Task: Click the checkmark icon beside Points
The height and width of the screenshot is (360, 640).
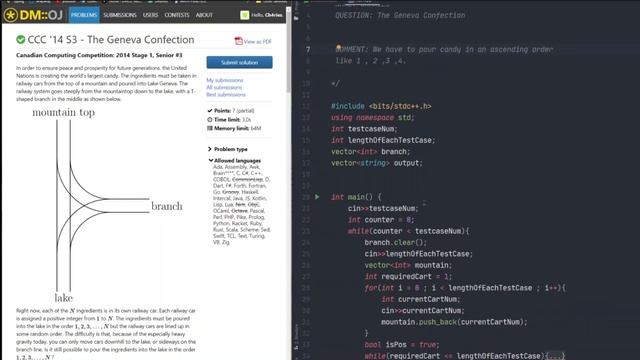Action: point(210,111)
